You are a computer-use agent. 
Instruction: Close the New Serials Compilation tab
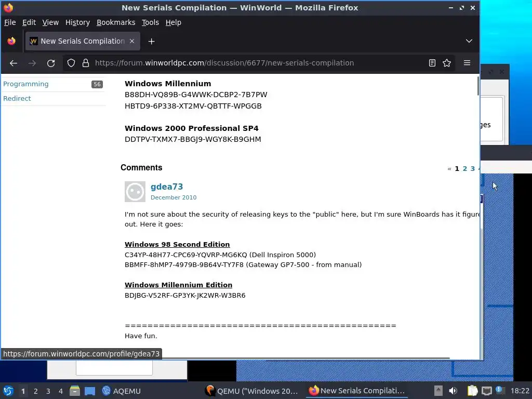tap(132, 41)
